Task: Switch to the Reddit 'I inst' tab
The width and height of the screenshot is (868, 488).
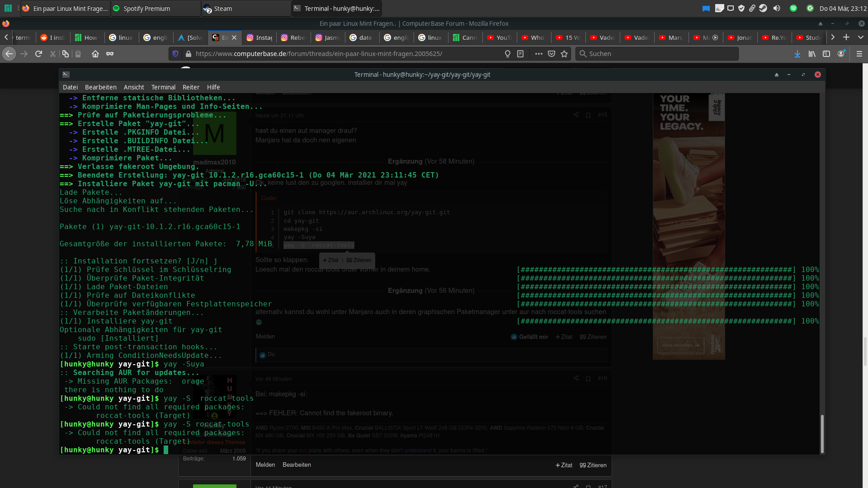Action: point(53,38)
